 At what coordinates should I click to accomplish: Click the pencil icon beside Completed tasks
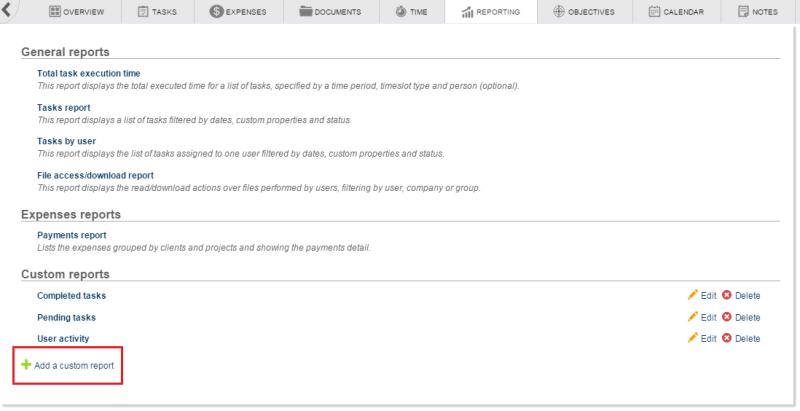pos(693,296)
